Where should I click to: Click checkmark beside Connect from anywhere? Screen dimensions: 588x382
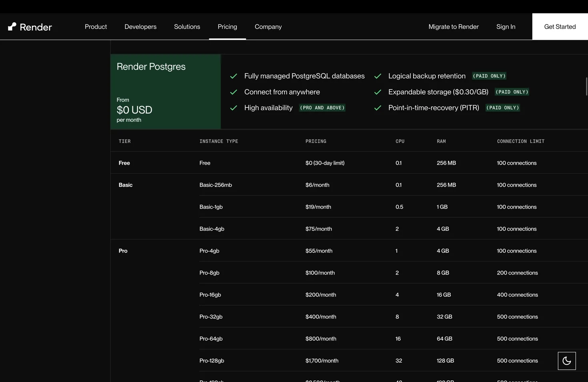point(234,92)
